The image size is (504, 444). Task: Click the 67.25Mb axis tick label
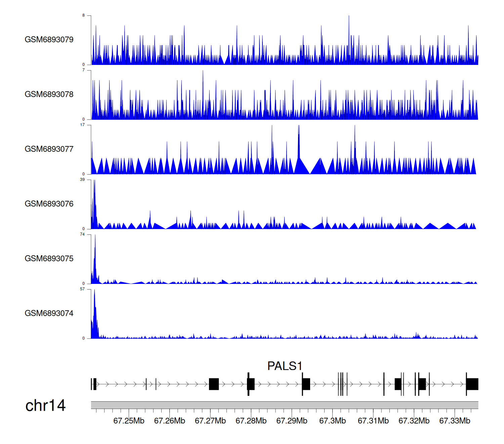pyautogui.click(x=129, y=421)
